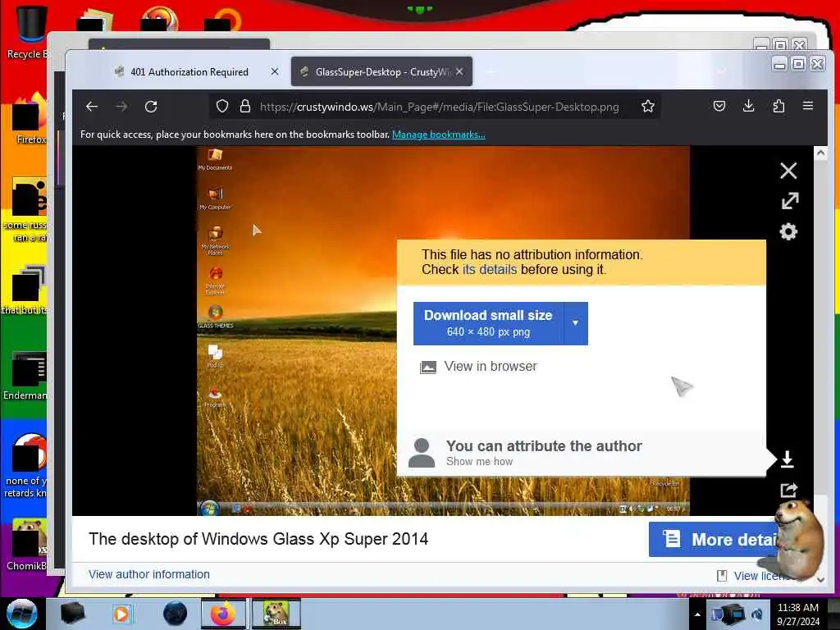Viewport: 840px width, 630px height.
Task: Select the ChomikBox desktop icon
Action: click(26, 545)
